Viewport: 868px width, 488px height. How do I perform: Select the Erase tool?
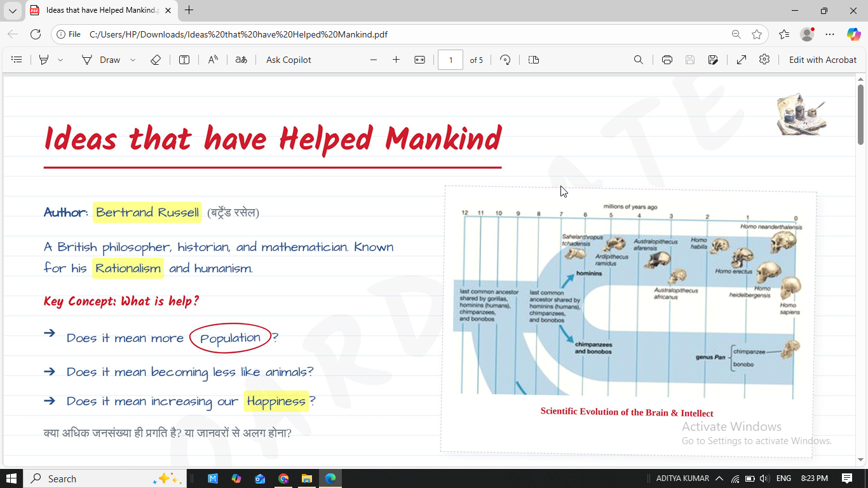click(156, 60)
